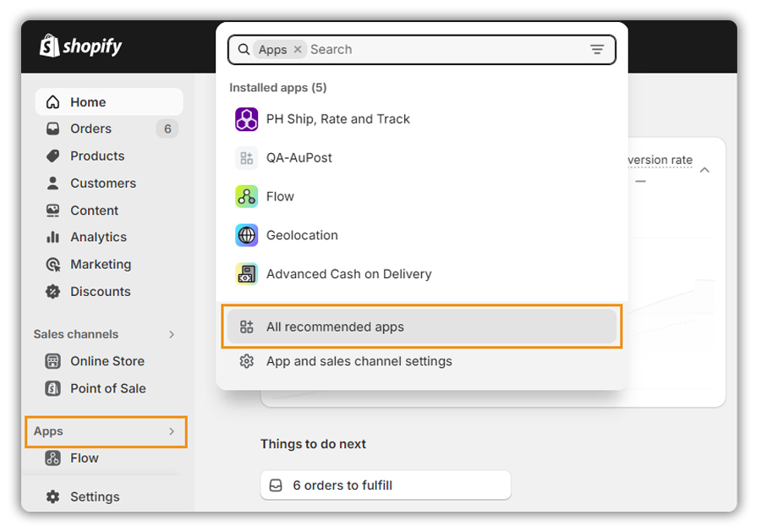761x532 pixels.
Task: Click Installed apps (5) heading
Action: (278, 88)
